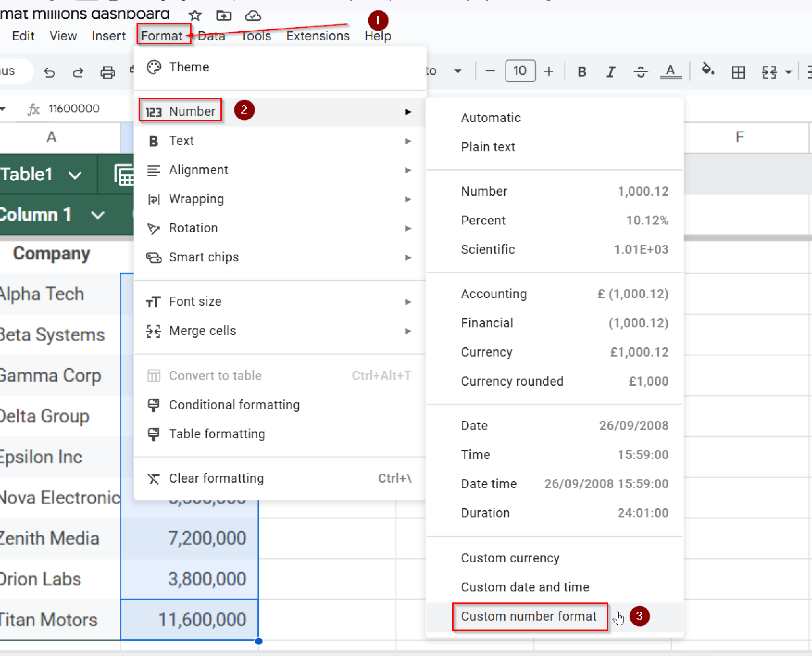Open the Alignment submenu
The width and height of the screenshot is (812, 656).
(x=198, y=170)
